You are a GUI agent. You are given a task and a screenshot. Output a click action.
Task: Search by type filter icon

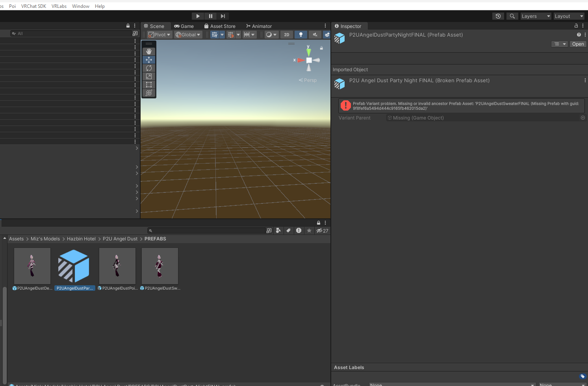pos(278,231)
